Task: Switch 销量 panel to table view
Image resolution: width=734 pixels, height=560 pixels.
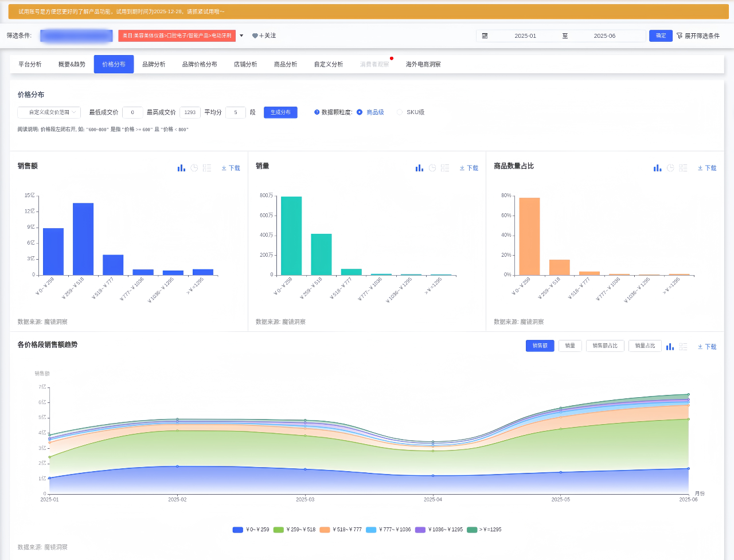Action: (x=445, y=168)
